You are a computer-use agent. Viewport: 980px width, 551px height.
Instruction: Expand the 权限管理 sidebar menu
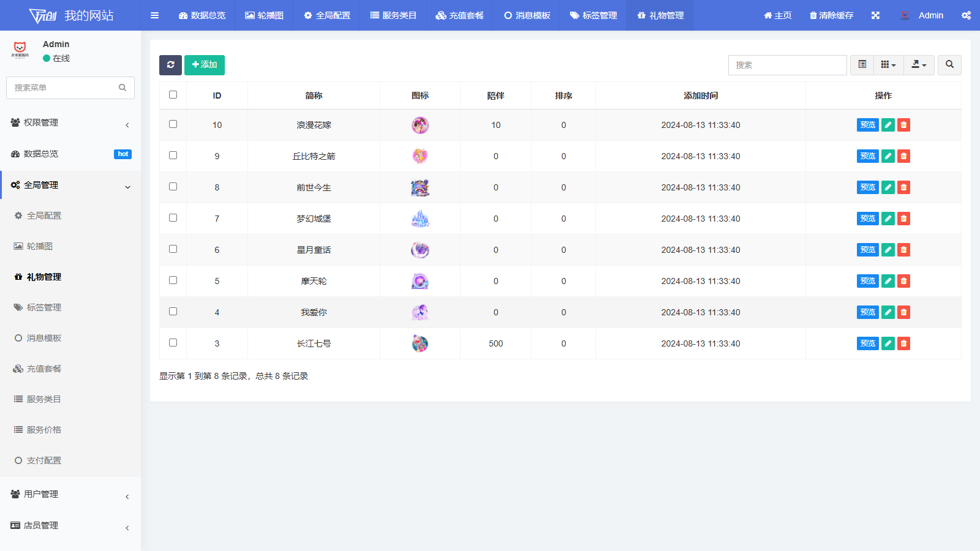[70, 122]
